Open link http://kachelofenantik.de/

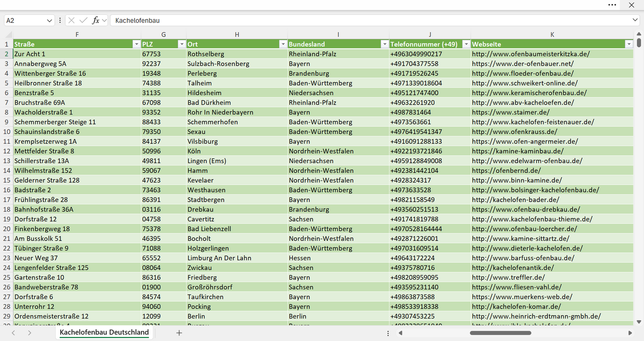(513, 268)
